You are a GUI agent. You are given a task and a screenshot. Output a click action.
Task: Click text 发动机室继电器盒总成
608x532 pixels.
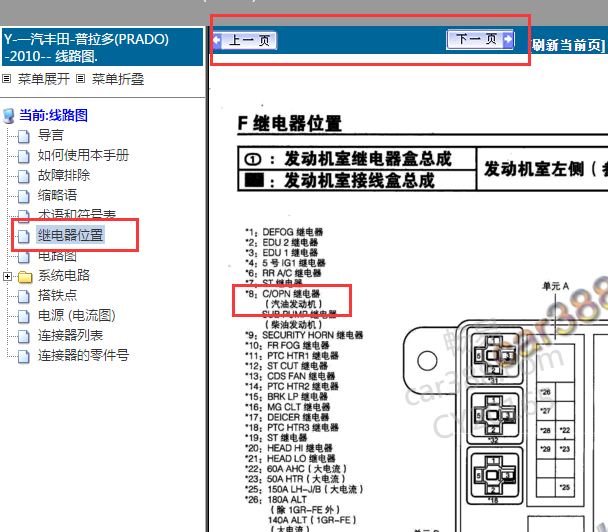coord(368,159)
